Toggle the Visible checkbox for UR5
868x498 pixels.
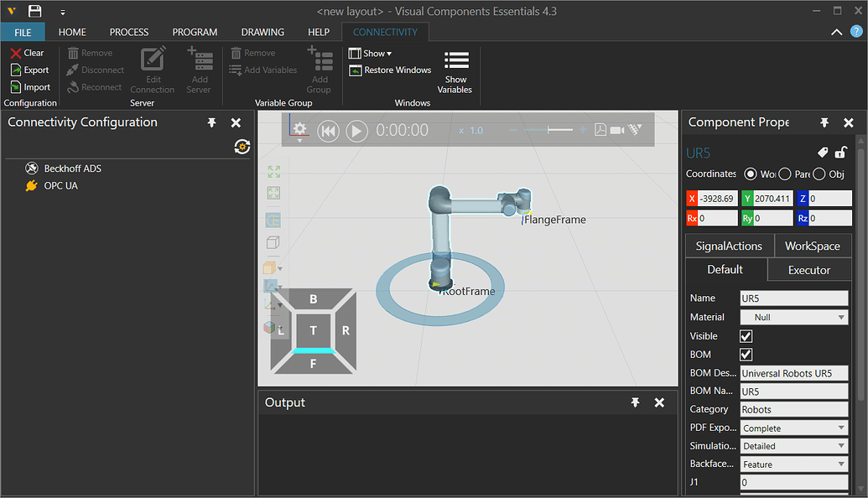coord(745,335)
